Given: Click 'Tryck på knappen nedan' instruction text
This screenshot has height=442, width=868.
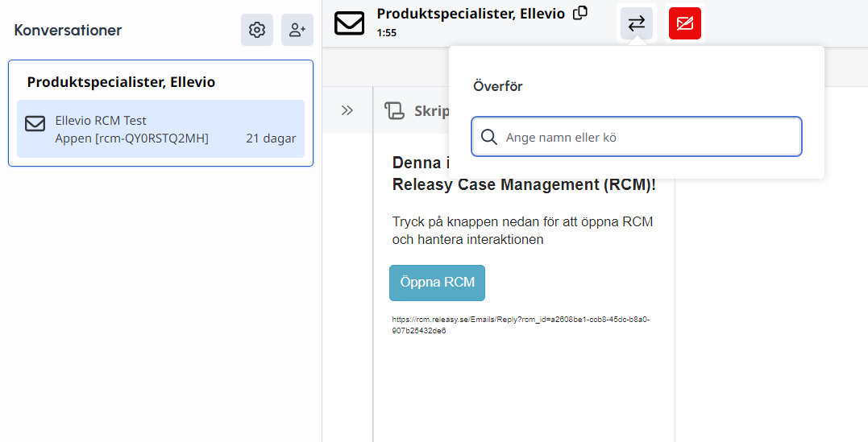Looking at the screenshot, I should point(522,231).
